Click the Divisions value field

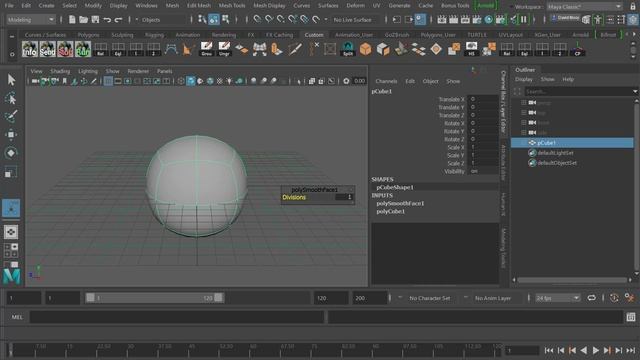coord(344,197)
